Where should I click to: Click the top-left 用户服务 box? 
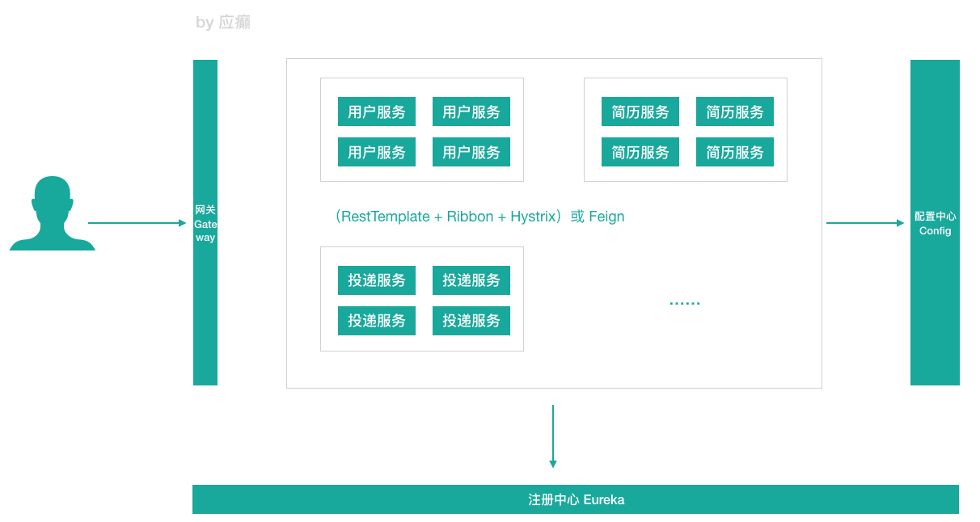pyautogui.click(x=377, y=112)
